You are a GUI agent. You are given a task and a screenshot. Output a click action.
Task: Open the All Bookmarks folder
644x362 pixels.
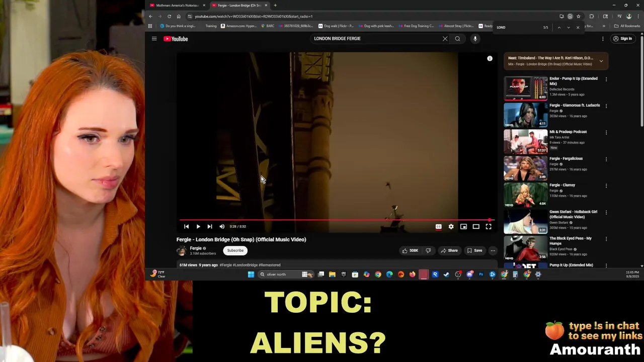(x=627, y=26)
